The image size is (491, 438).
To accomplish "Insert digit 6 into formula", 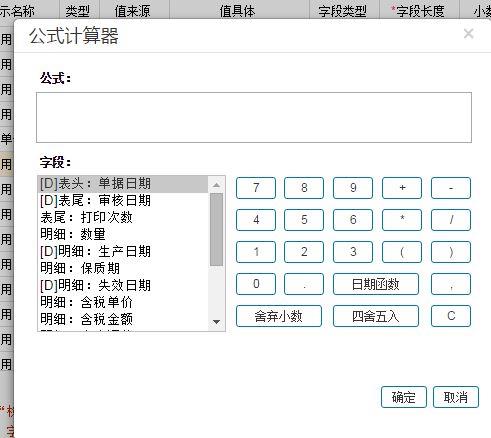I will pyautogui.click(x=353, y=220).
